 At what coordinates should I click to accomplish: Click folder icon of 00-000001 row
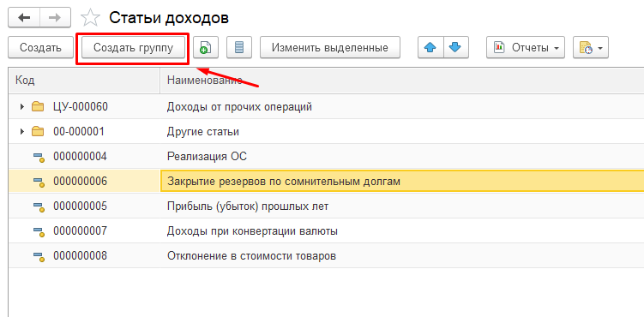(x=38, y=132)
